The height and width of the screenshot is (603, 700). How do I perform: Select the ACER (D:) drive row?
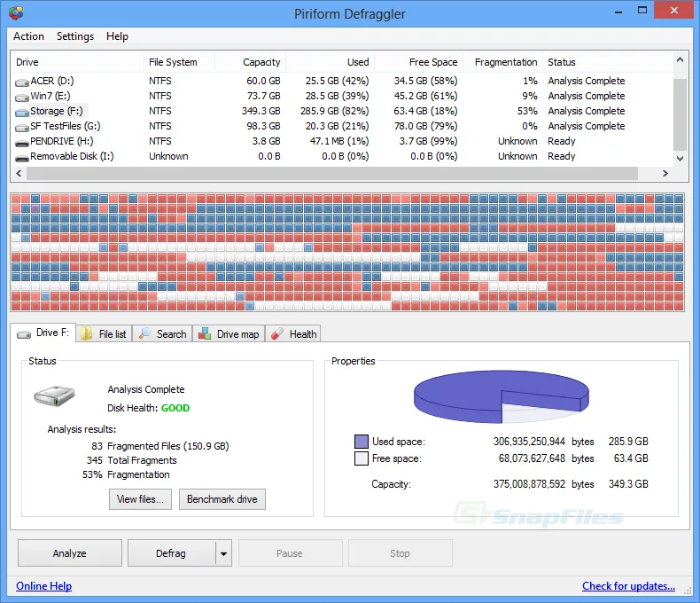(342, 81)
